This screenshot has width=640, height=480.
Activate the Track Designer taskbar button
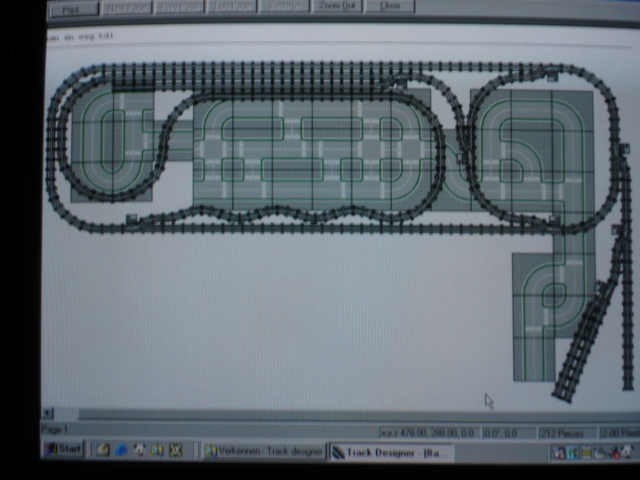click(391, 453)
